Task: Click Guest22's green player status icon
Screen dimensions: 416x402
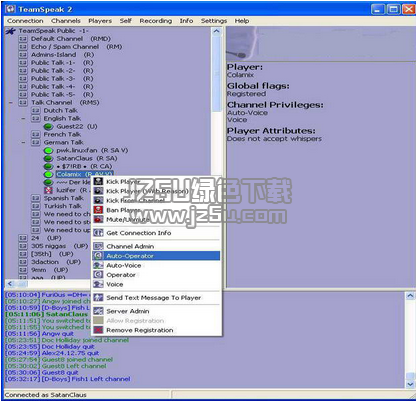Action: pyautogui.click(x=49, y=127)
